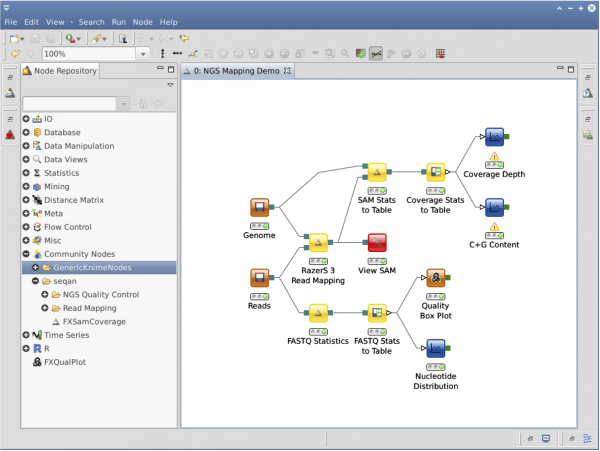600x451 pixels.
Task: Click the C+G Content plot node
Action: (x=494, y=207)
